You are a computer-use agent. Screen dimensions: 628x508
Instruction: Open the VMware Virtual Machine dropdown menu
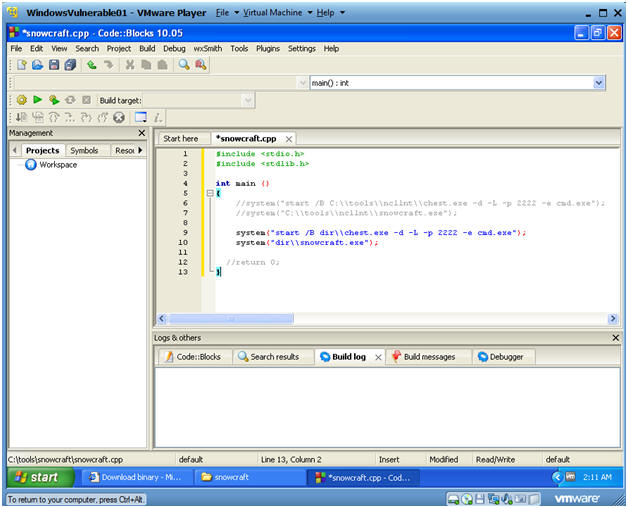[x=278, y=13]
